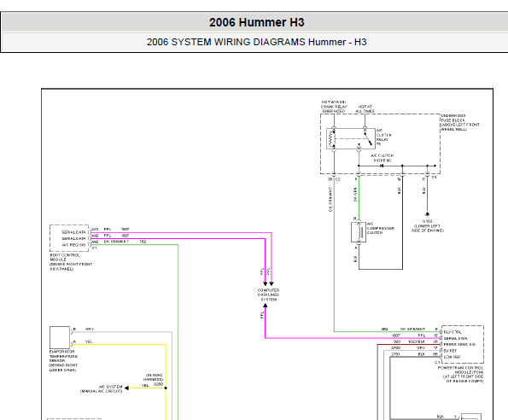The width and height of the screenshot is (508, 420).
Task: Click the "C2" connector label under fuse block
Action: (x=338, y=179)
